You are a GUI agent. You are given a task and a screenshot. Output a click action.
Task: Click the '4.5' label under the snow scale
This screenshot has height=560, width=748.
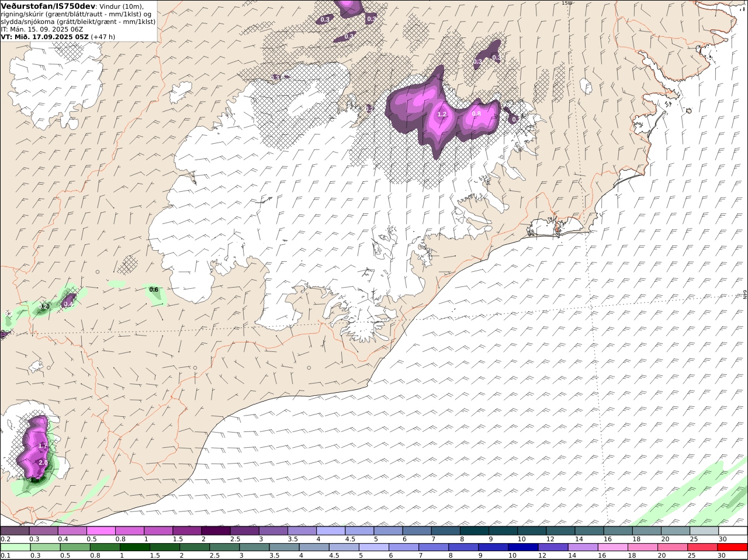coord(351,539)
